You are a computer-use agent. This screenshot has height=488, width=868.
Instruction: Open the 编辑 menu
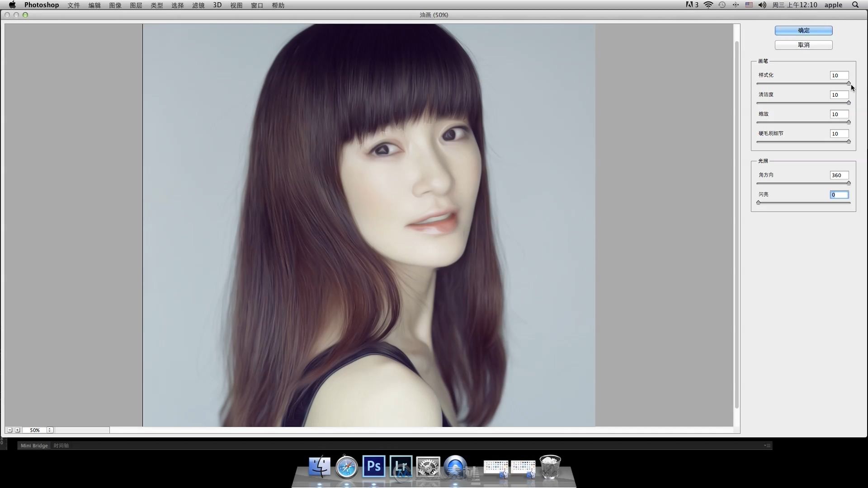tap(94, 5)
